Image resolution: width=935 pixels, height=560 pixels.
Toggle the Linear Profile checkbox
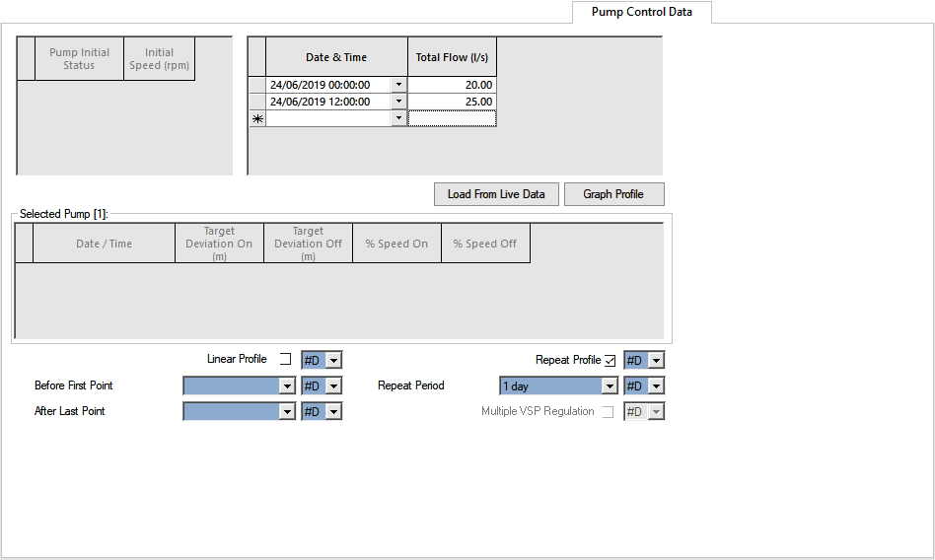click(x=286, y=359)
